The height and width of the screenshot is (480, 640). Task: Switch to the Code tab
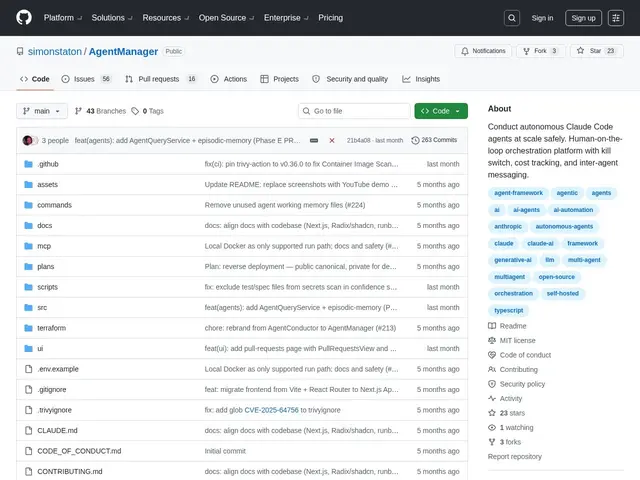pos(35,79)
